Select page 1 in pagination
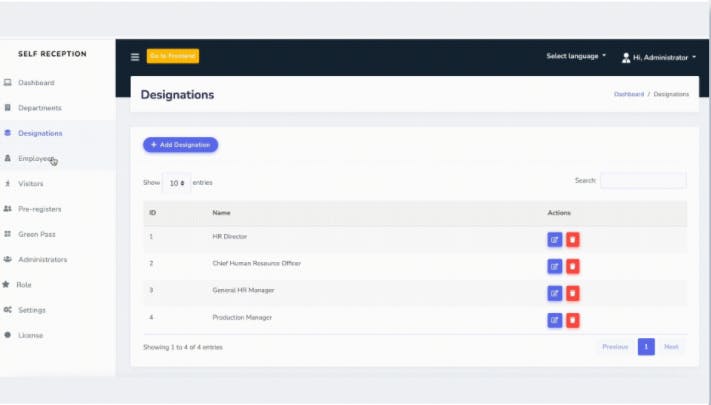711x405 pixels. click(646, 347)
